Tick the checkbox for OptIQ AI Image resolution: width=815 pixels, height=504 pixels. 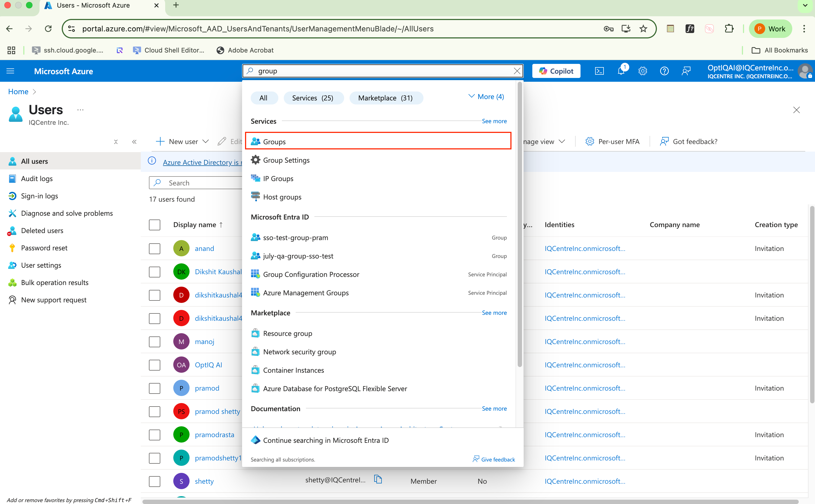pos(155,365)
